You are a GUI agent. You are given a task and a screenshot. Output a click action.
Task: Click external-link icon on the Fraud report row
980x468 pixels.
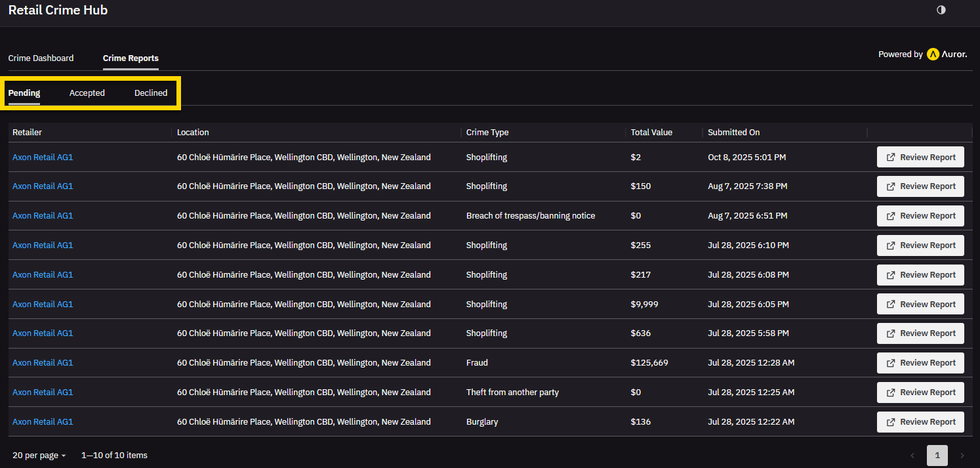[x=891, y=363]
